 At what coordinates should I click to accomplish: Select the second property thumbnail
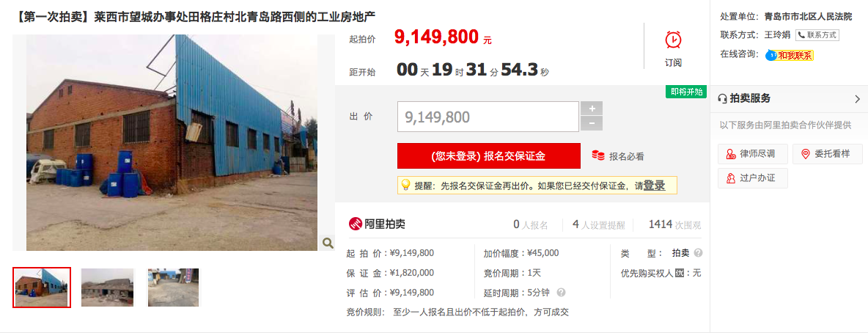[x=107, y=288]
